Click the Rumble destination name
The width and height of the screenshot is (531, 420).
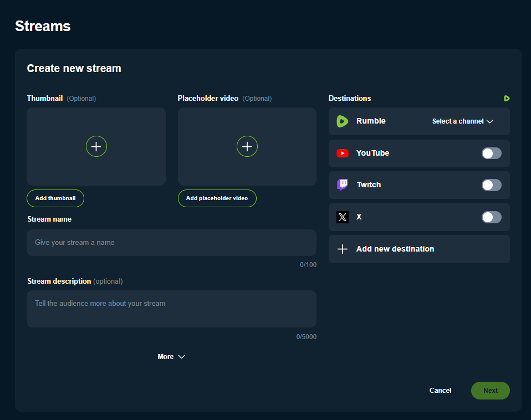click(x=371, y=121)
